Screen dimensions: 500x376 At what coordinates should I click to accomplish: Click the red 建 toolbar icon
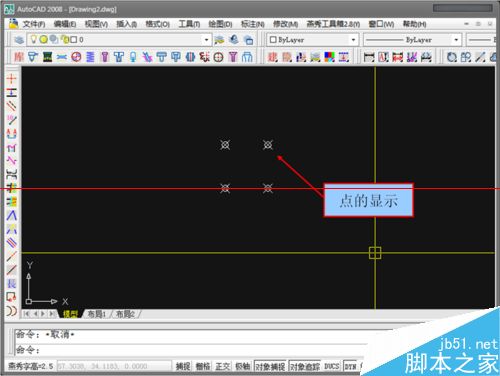(272, 57)
